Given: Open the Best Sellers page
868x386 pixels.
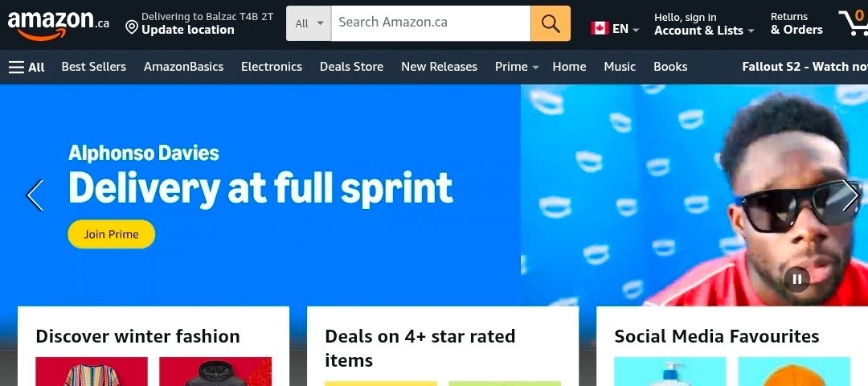Looking at the screenshot, I should point(93,67).
